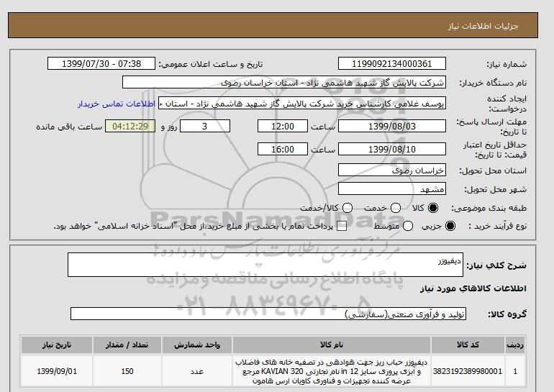Click the اطلاعات کالاهای مورد نیاز heading
Image resolution: width=554 pixels, height=392 pixels.
click(x=473, y=288)
